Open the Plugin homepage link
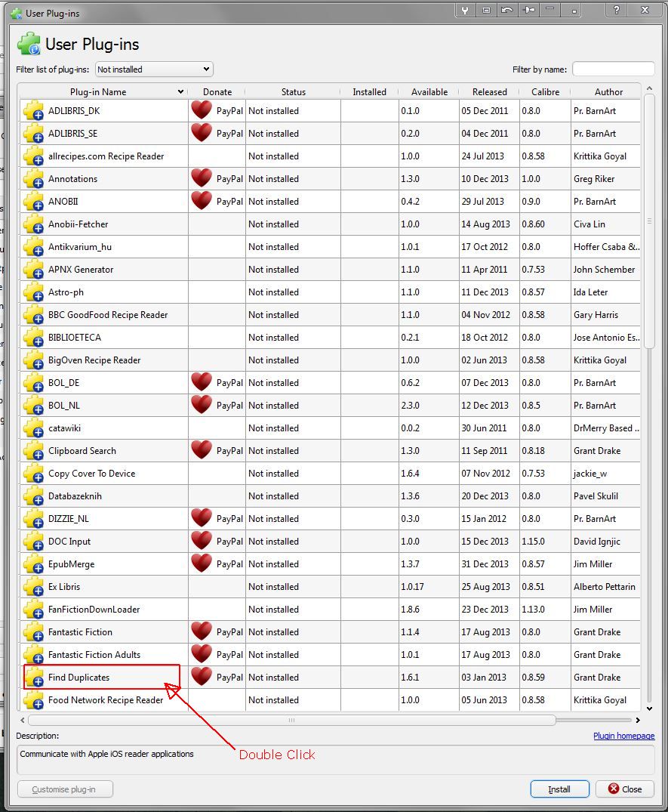Image resolution: width=668 pixels, height=812 pixels. [623, 736]
